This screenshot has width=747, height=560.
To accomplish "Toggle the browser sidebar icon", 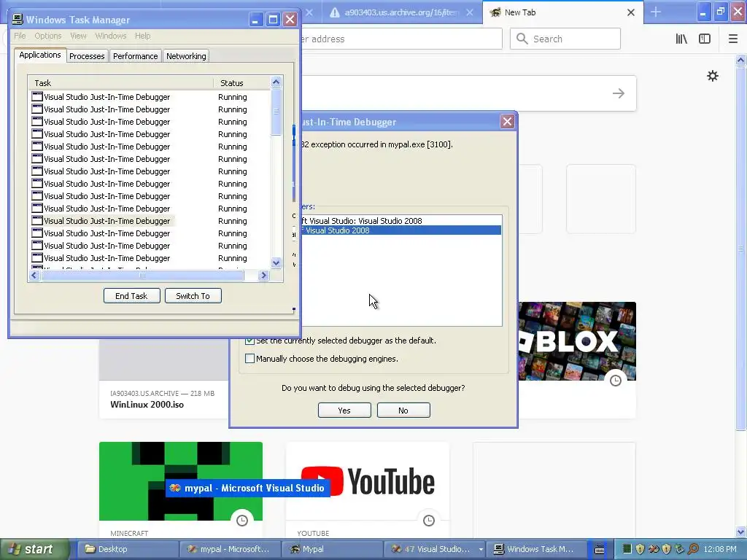I will tap(705, 39).
